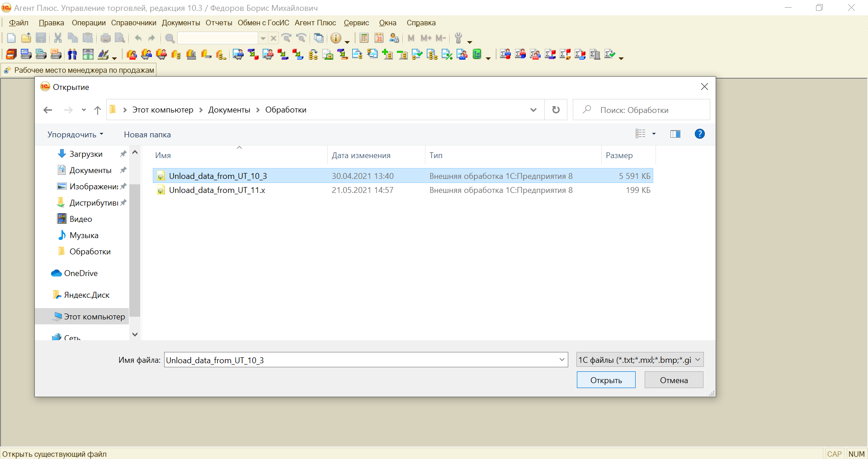This screenshot has width=868, height=459.
Task: Click the M+ memory add button
Action: [x=426, y=38]
